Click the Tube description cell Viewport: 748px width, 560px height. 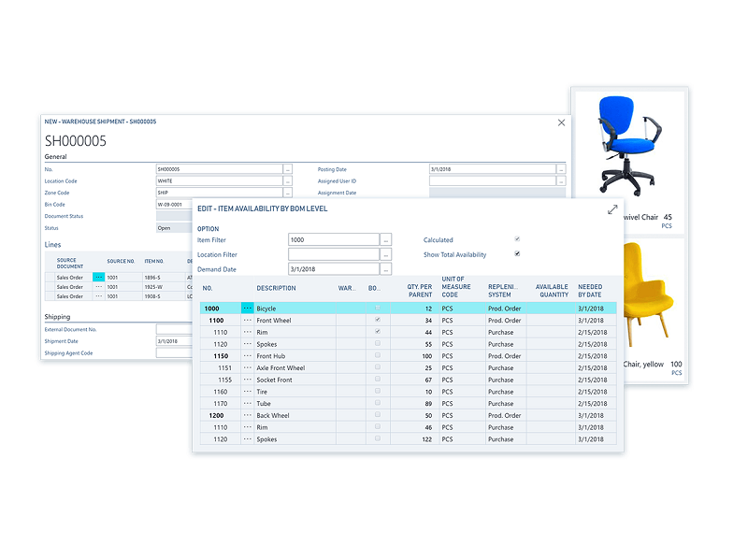(x=295, y=404)
